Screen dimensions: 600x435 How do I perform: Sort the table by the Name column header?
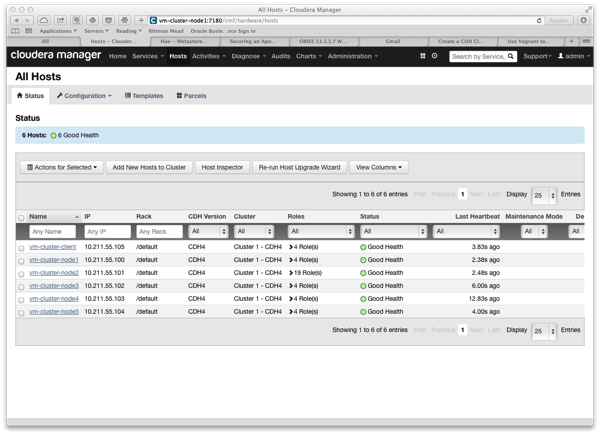(54, 217)
